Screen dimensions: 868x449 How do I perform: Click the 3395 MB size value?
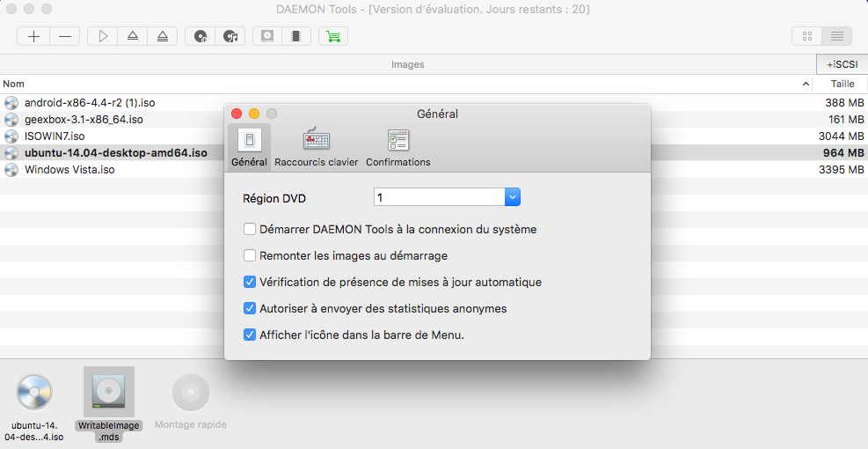[x=841, y=170]
